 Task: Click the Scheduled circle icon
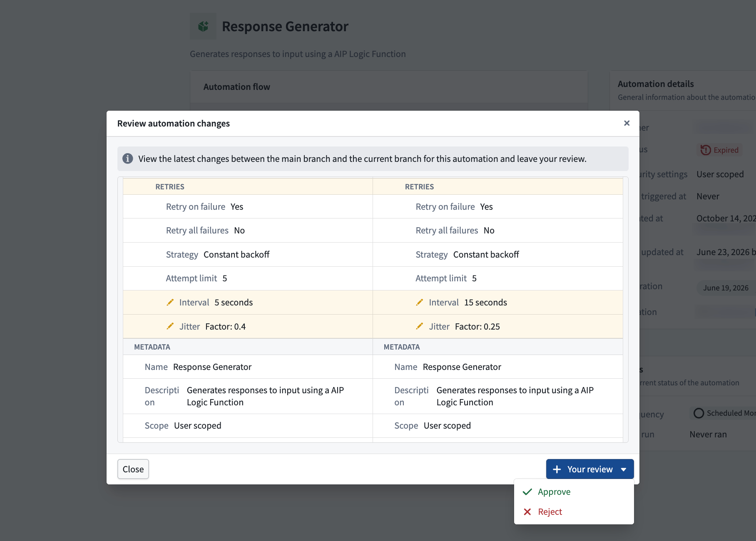pyautogui.click(x=699, y=413)
